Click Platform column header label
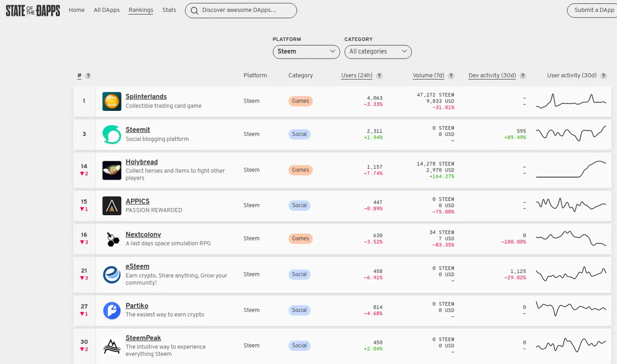Viewport: 617px width, 364px height. (x=255, y=76)
